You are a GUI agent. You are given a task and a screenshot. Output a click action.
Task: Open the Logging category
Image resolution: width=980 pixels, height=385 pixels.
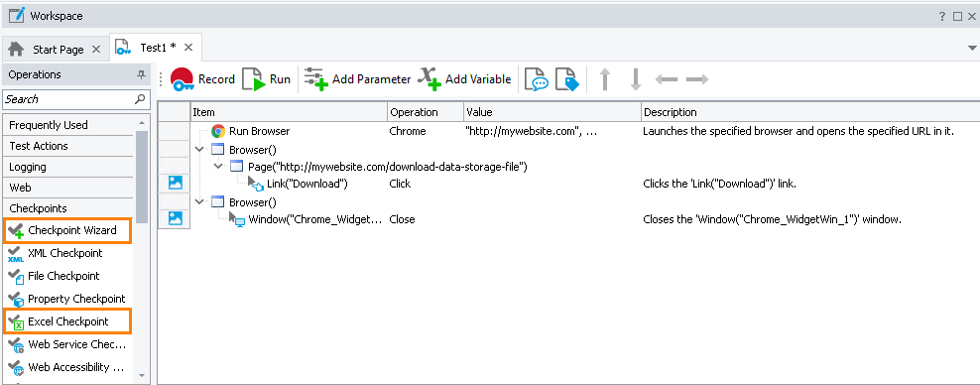(x=68, y=167)
